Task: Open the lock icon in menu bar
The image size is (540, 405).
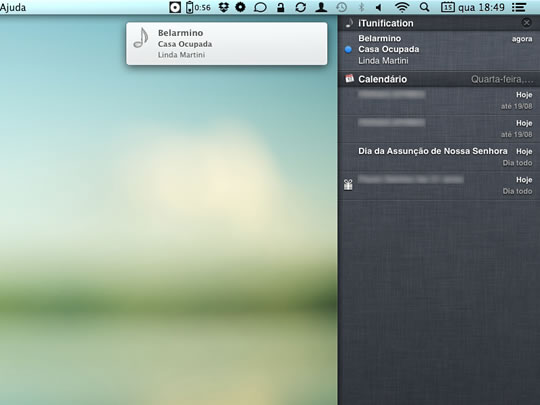Action: [x=281, y=7]
